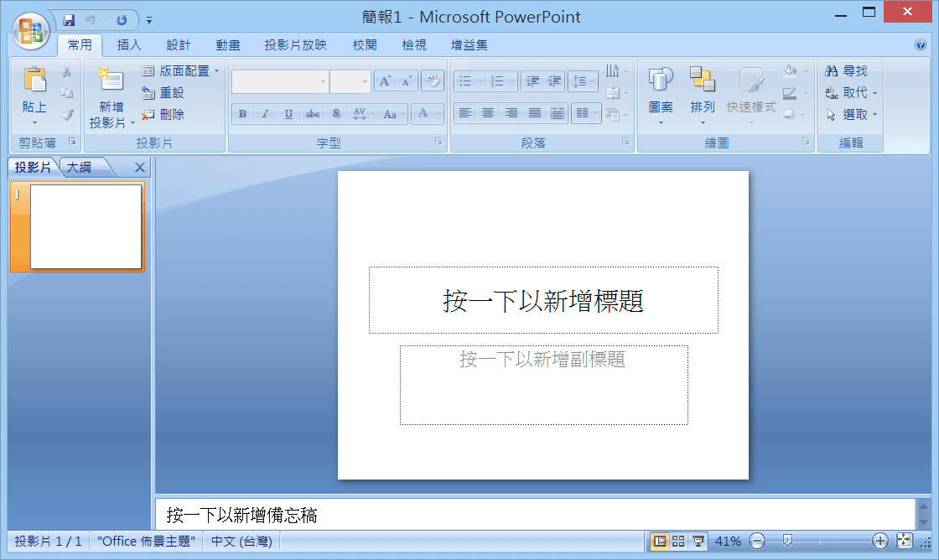Move the zoom slider handle
Image resolution: width=939 pixels, height=560 pixels.
click(787, 541)
